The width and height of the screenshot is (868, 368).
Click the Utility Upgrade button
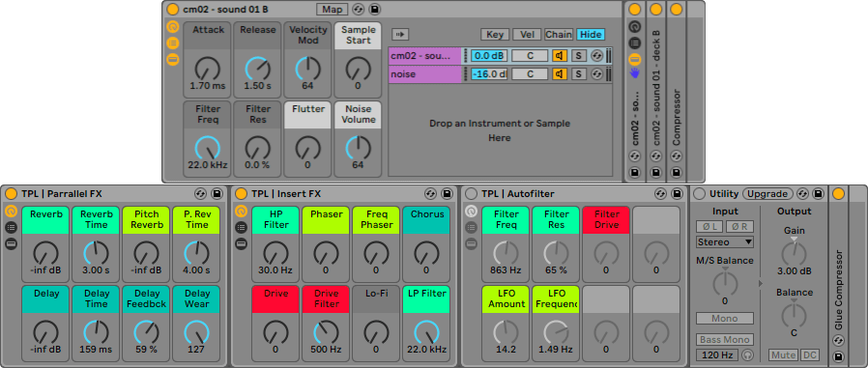[767, 194]
